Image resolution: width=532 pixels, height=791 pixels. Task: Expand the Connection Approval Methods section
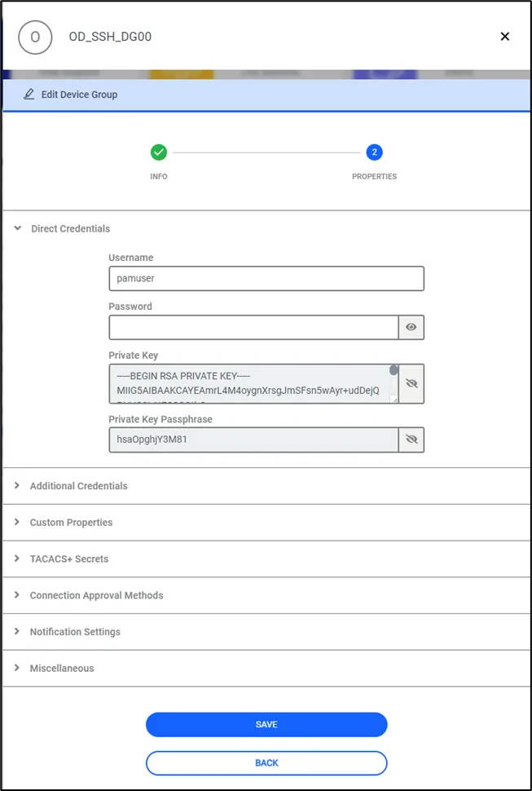[x=266, y=595]
